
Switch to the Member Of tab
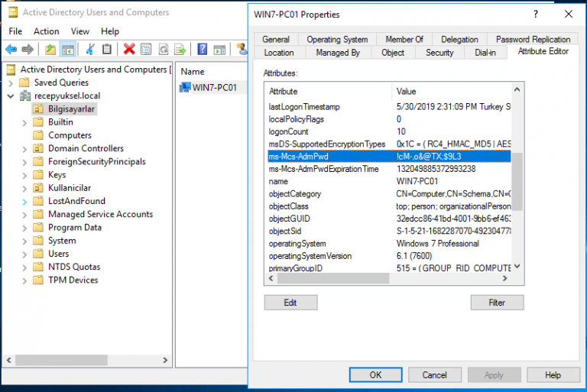point(404,39)
